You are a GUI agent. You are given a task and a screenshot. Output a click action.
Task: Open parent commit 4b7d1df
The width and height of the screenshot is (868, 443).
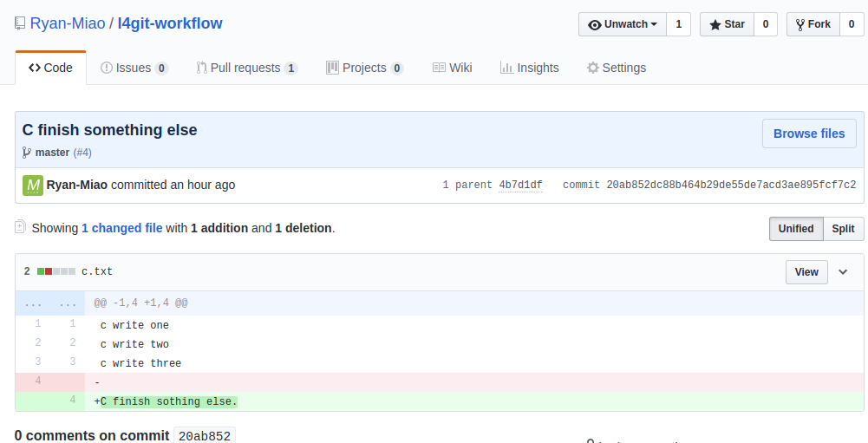520,185
